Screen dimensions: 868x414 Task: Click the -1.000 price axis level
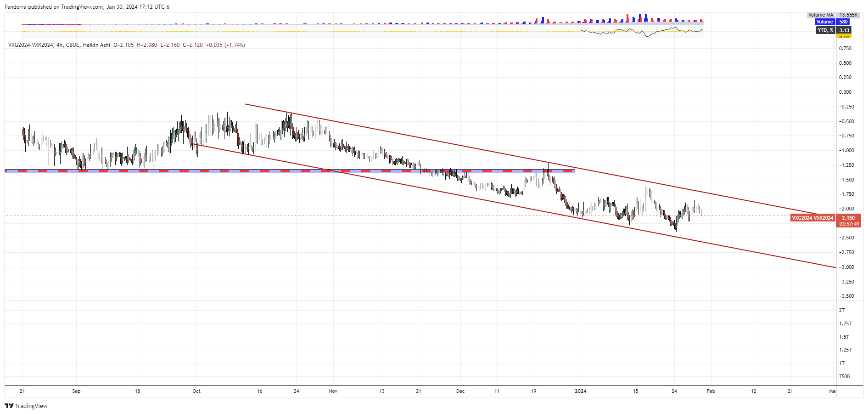846,150
